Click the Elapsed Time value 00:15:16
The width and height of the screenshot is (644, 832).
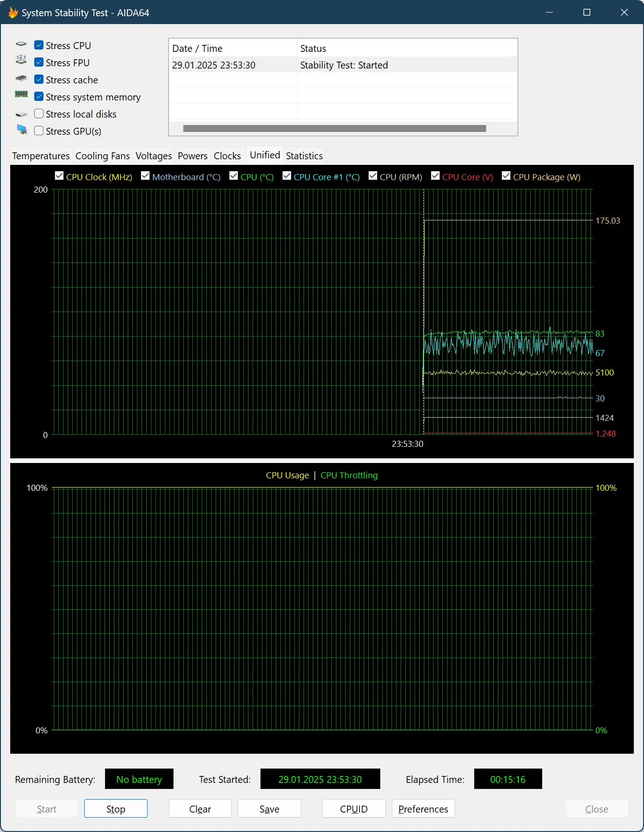coord(508,779)
